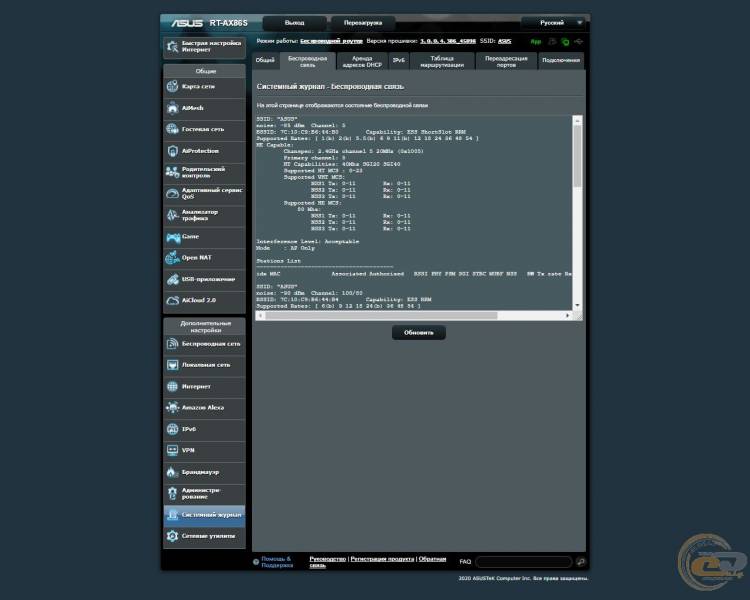The width and height of the screenshot is (750, 600).
Task: Open the firmware version link
Action: tap(448, 41)
